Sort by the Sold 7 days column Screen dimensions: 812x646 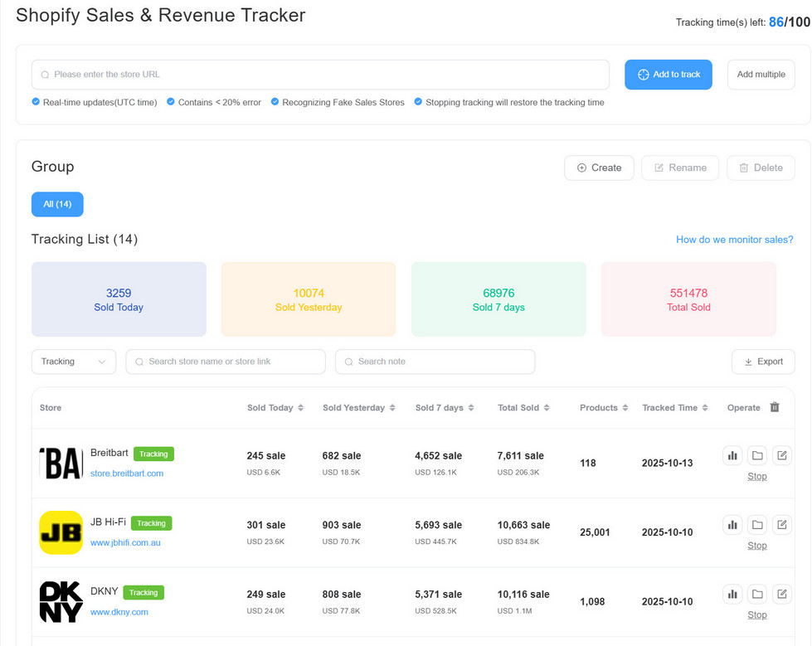[445, 408]
